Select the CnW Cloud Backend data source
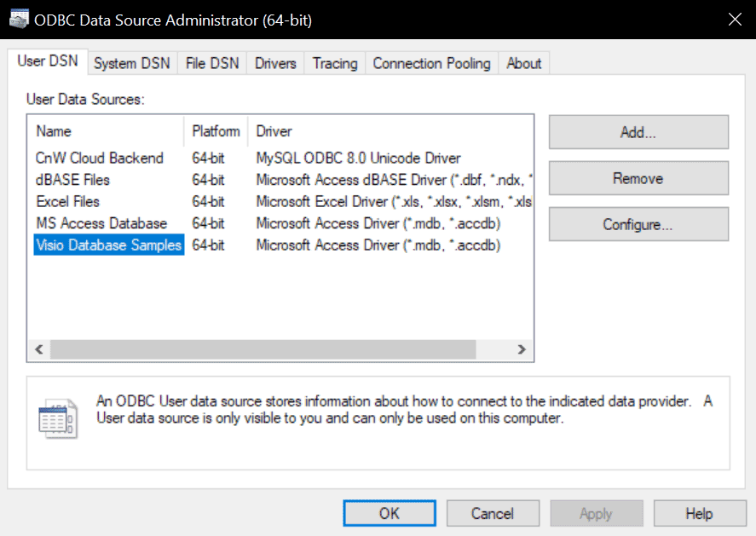The image size is (756, 536). pyautogui.click(x=100, y=158)
